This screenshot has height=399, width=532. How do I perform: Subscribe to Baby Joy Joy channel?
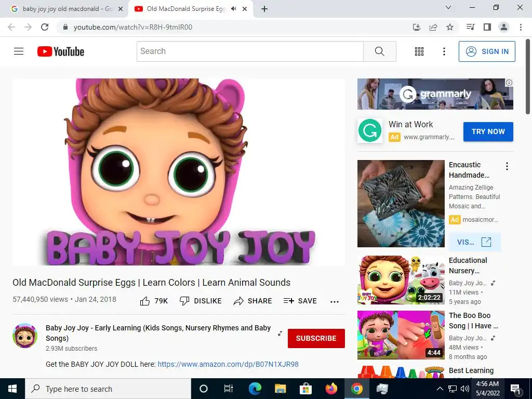pos(316,338)
